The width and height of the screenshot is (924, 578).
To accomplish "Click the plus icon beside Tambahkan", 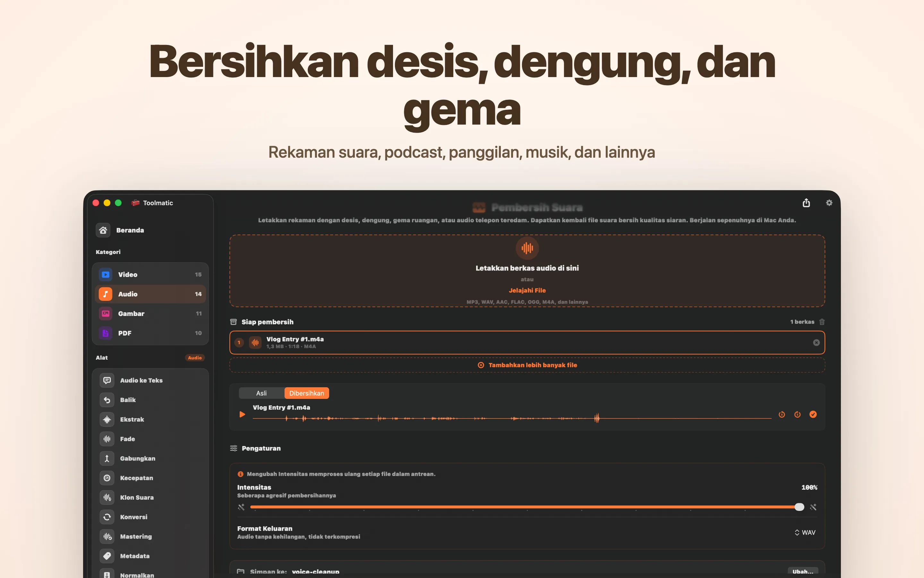I will pos(481,365).
